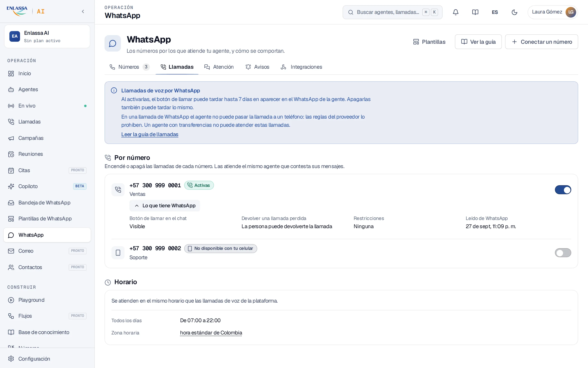The width and height of the screenshot is (588, 368).
Task: Click the Base de conocimiento book icon
Action: 11,332
